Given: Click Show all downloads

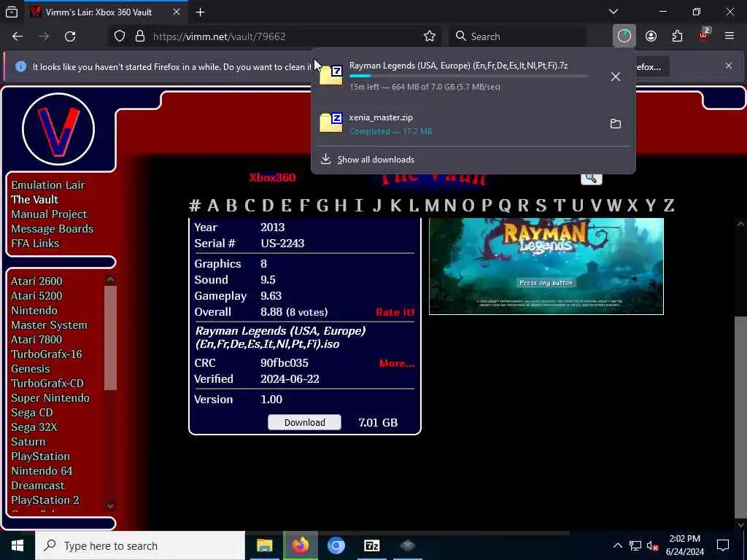Looking at the screenshot, I should click(376, 160).
